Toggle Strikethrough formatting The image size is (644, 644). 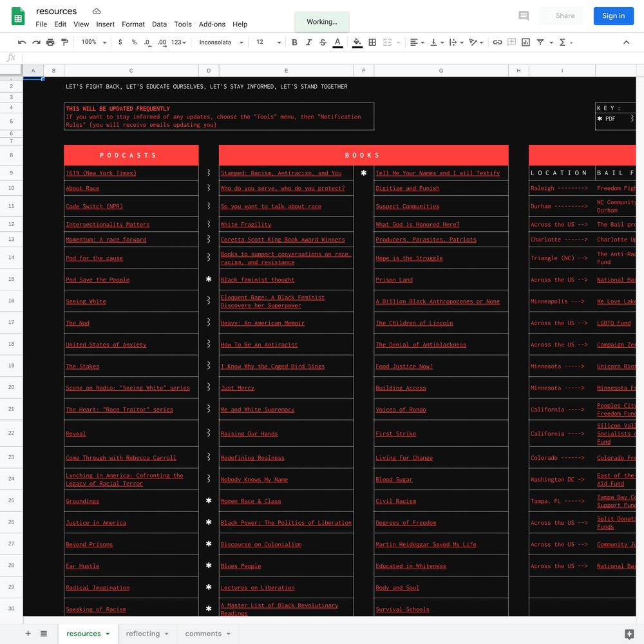click(x=323, y=43)
